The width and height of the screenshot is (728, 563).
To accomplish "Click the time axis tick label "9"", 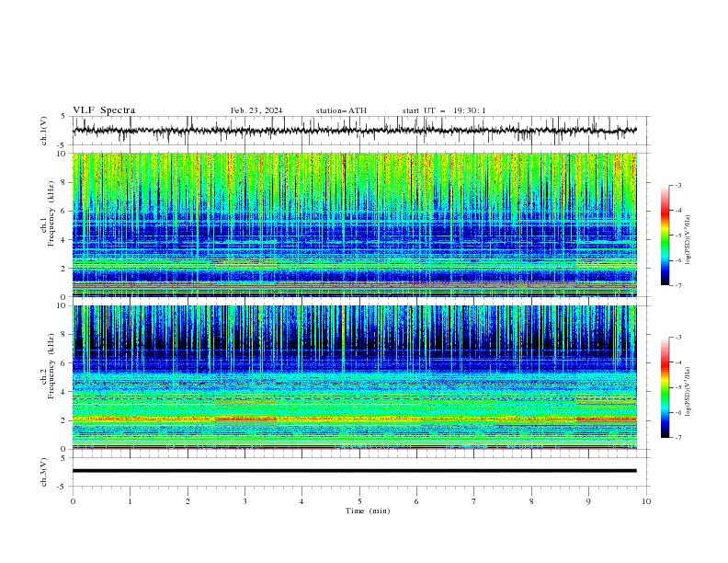I will pyautogui.click(x=588, y=501).
